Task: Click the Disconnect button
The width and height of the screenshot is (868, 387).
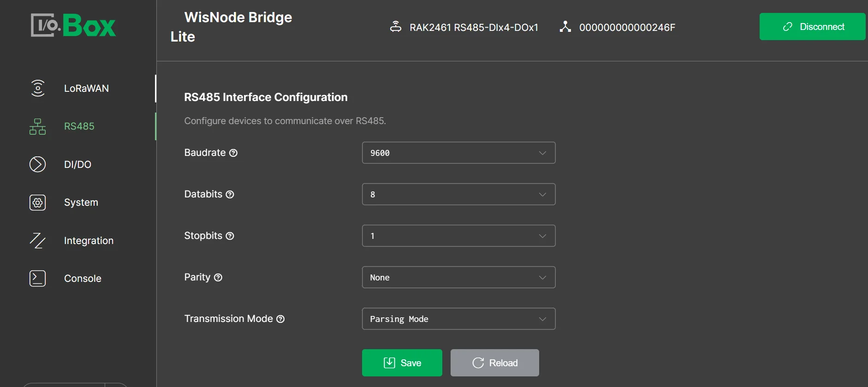Action: pyautogui.click(x=813, y=27)
